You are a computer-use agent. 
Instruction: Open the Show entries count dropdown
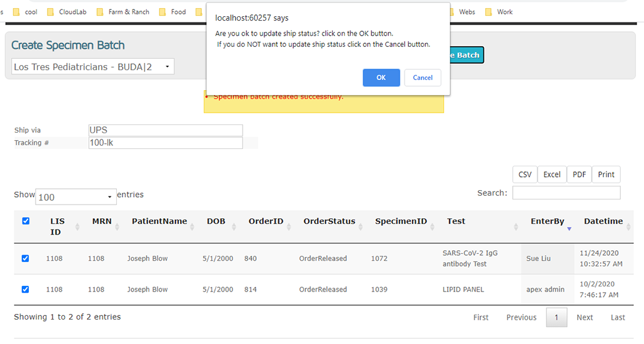click(76, 197)
